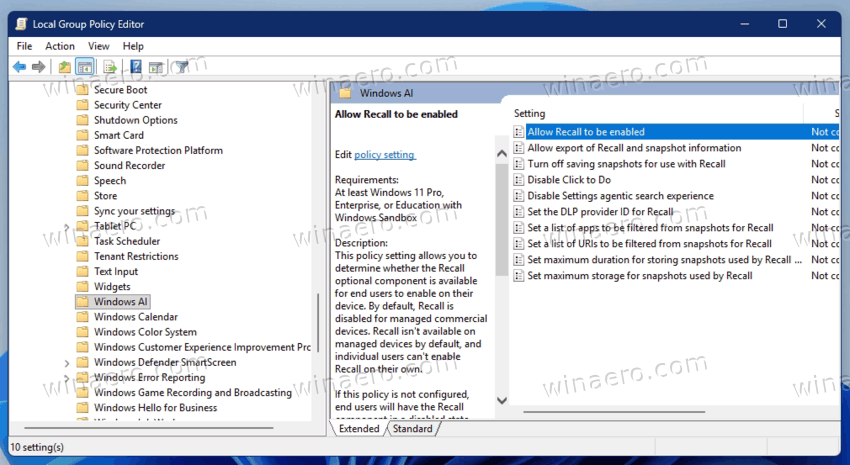Select Windows Customer Experience Improvement folder

point(202,347)
